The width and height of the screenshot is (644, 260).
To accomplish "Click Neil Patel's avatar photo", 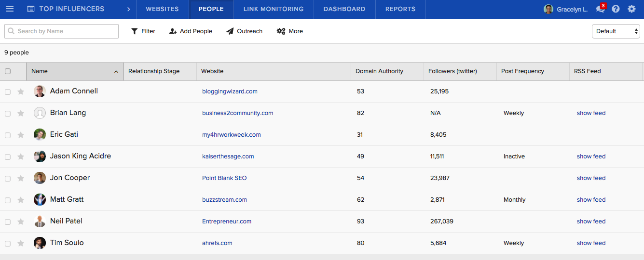I will tap(40, 221).
